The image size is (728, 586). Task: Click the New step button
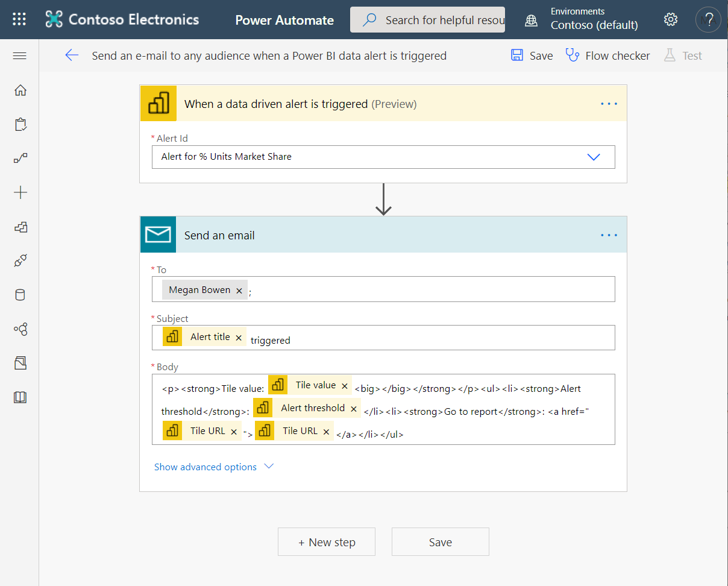point(326,541)
